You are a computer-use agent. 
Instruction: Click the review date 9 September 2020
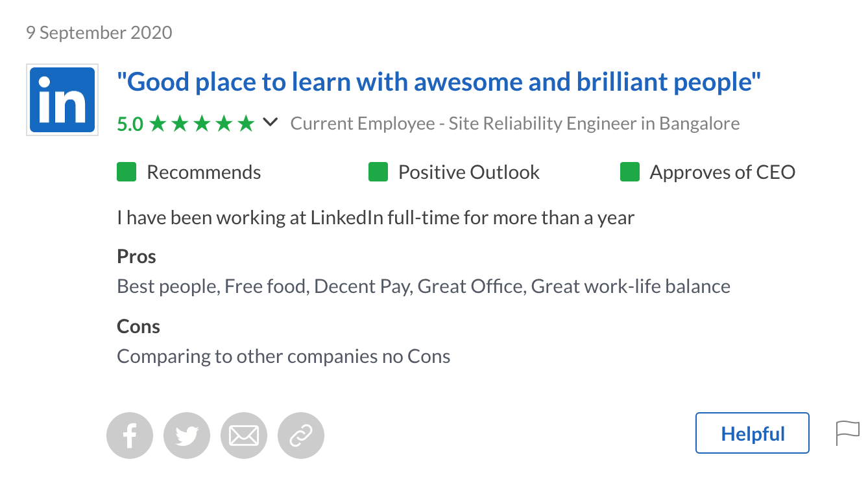click(99, 32)
